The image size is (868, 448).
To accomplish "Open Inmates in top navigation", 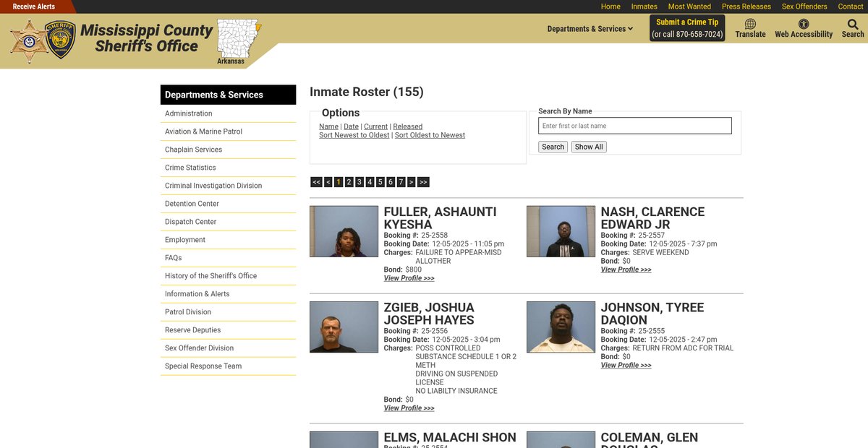I will click(x=644, y=7).
